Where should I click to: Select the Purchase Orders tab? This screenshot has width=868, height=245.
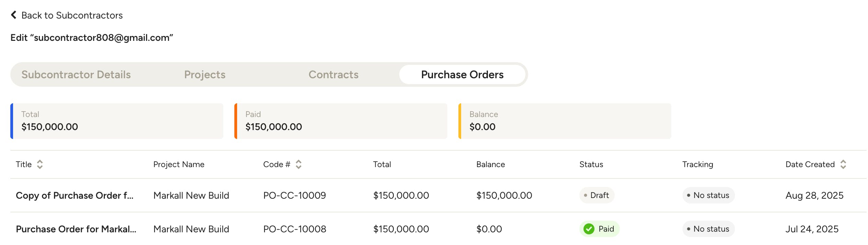(462, 74)
